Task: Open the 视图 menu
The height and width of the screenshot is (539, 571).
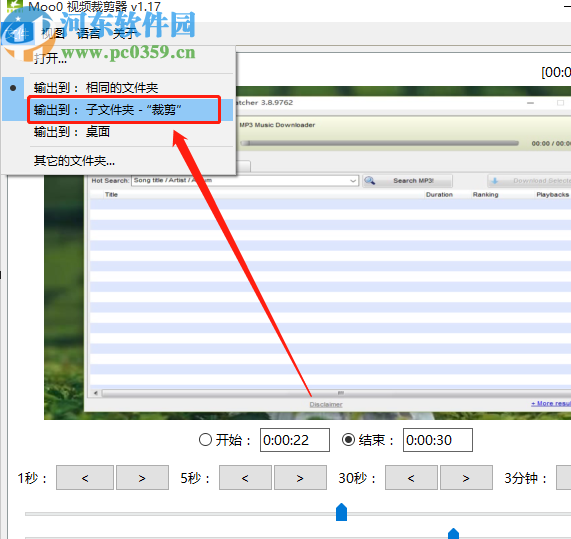Action: point(53,34)
